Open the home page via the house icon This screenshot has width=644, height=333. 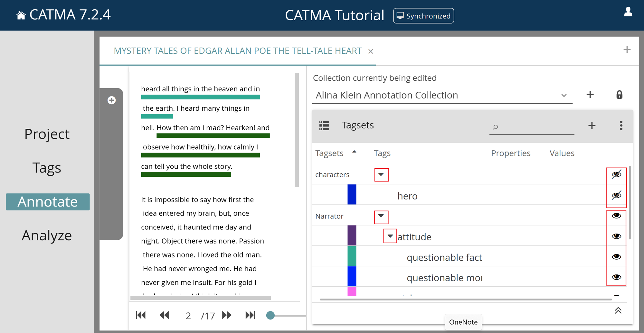[21, 14]
